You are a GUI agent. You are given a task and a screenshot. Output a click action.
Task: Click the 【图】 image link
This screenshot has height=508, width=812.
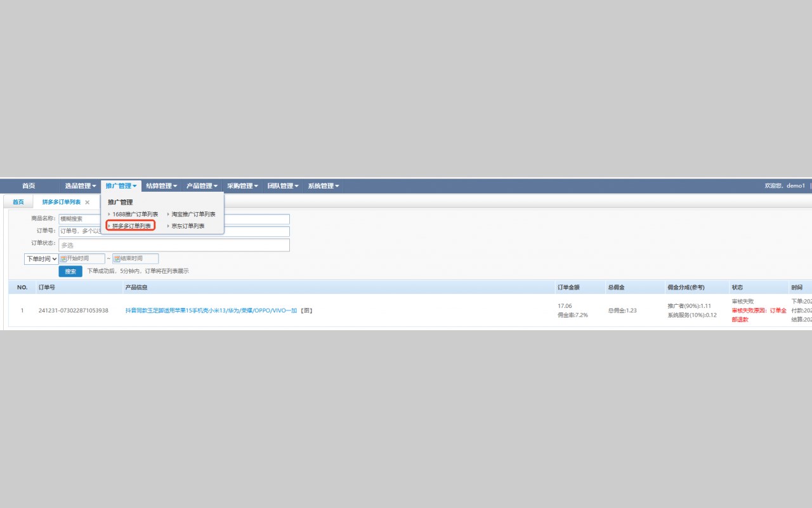coord(306,311)
